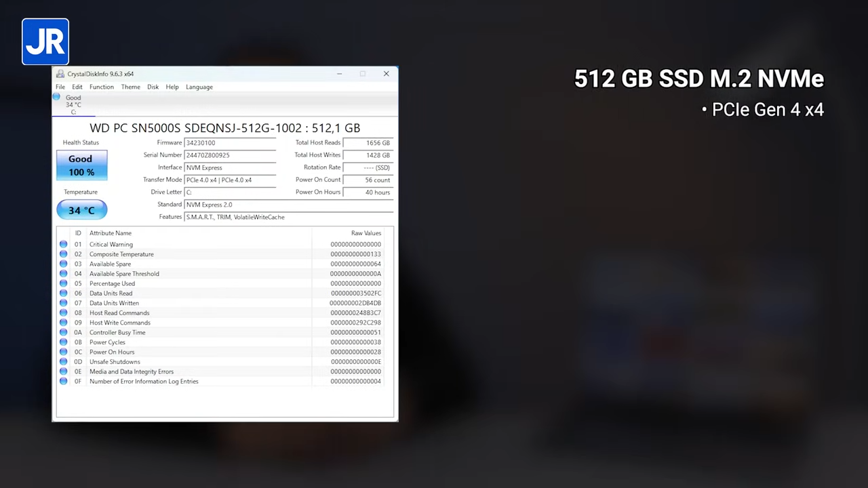The width and height of the screenshot is (868, 488).
Task: Click the Serial Number value field
Action: coord(231,155)
